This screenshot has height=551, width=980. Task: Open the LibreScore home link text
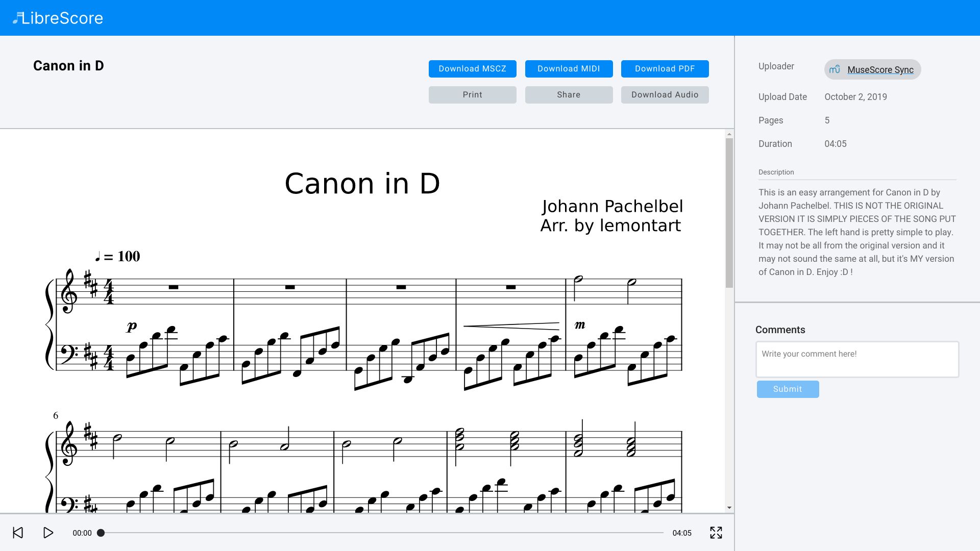point(62,18)
